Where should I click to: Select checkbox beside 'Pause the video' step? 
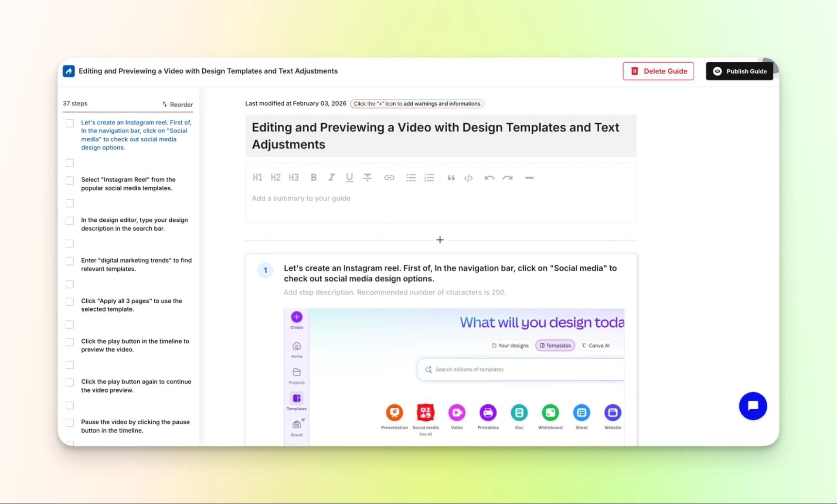point(70,423)
